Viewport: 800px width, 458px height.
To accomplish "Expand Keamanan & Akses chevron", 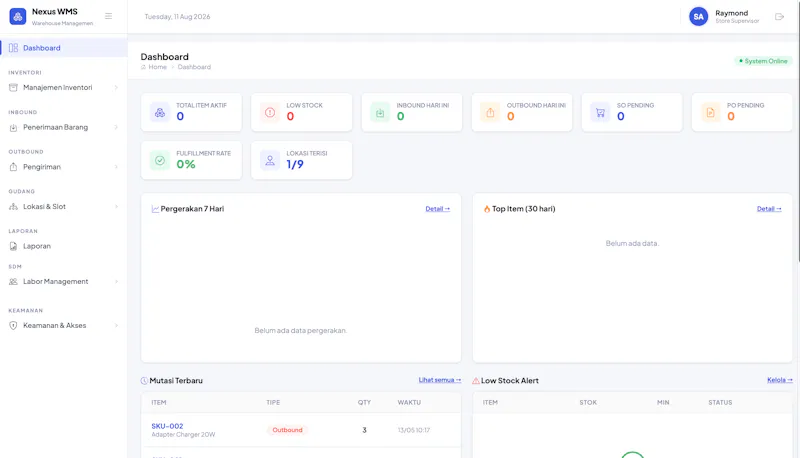I will 116,325.
